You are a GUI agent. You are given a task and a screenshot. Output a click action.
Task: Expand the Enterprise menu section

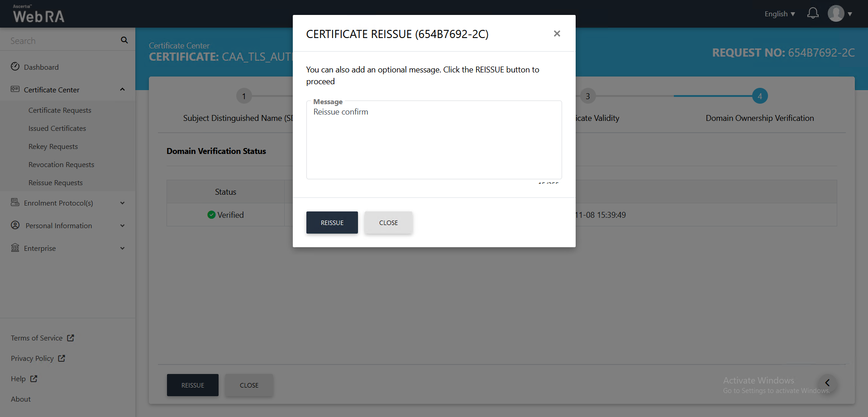point(122,248)
